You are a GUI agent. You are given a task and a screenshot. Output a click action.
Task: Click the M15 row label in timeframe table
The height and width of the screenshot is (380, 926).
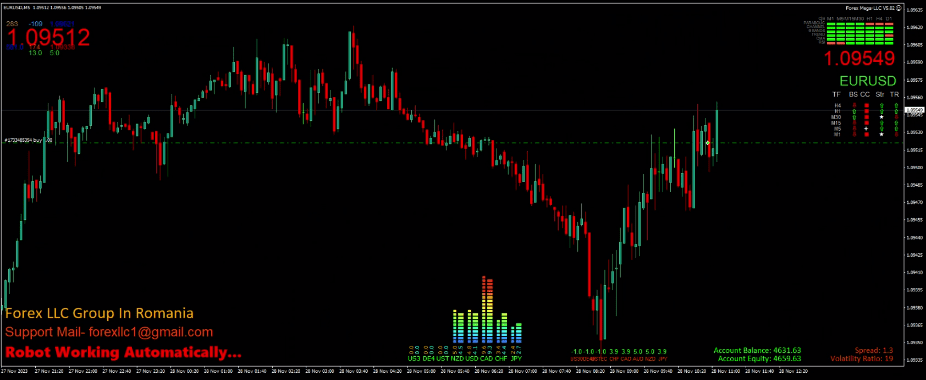835,123
